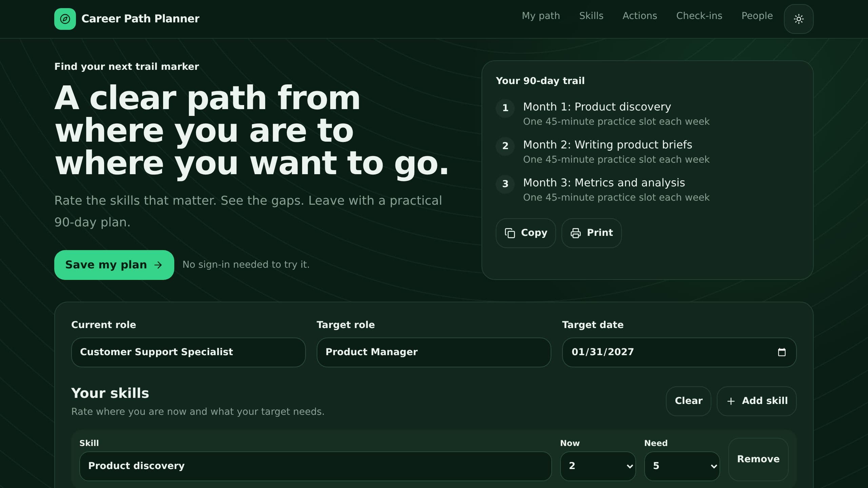Open the Need rating dropdown
This screenshot has height=488, width=868.
click(x=682, y=466)
